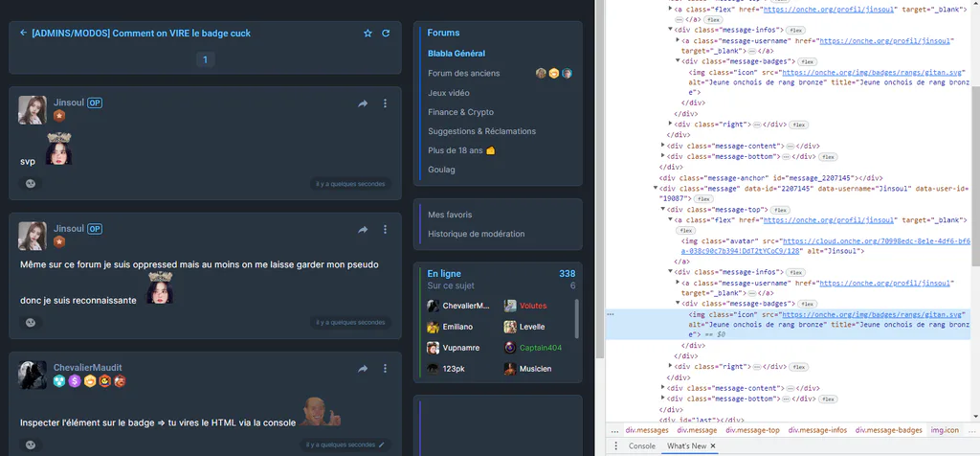Close the What's New drawer tab
The image size is (980, 456).
point(712,446)
